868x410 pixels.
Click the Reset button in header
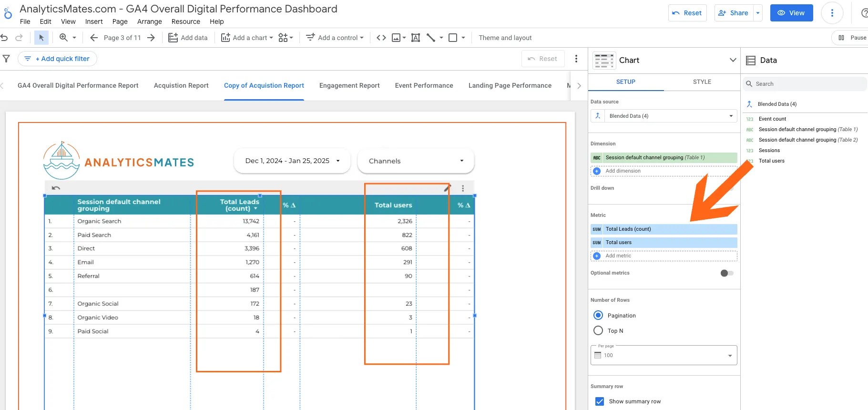(687, 13)
